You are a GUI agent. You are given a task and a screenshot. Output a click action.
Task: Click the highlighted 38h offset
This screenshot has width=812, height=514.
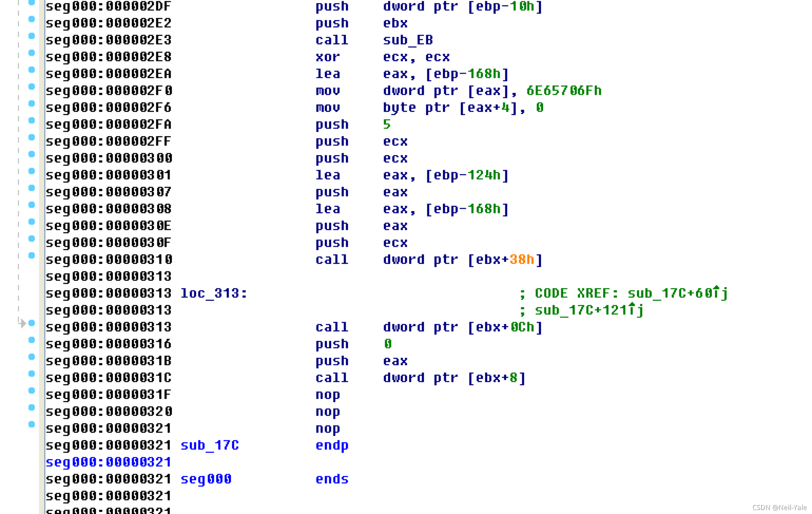(522, 259)
